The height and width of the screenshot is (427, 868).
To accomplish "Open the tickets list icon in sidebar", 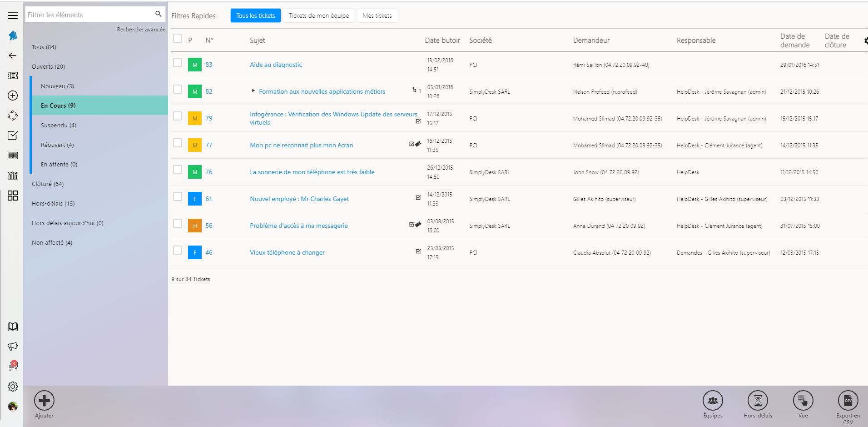I will coord(13,75).
